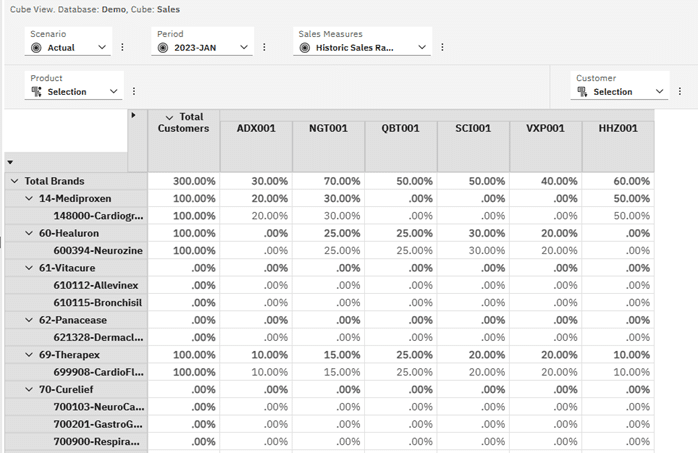Click 600394-Neurozine VXP001 20.00% cell
Viewport: 698px width, 453px height.
coord(546,251)
